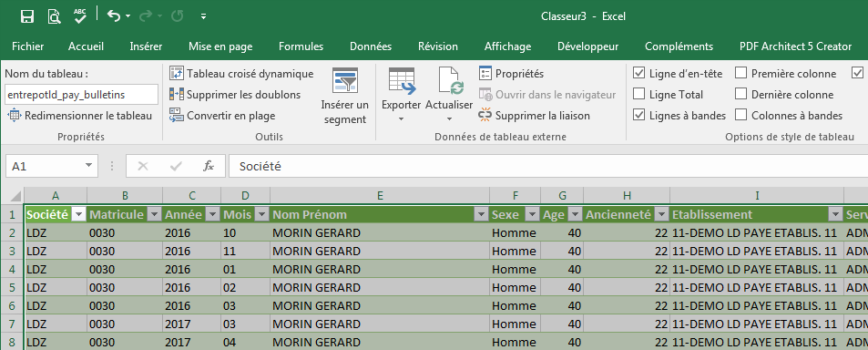Viewport: 868px width, 350px height.
Task: Open the Société column filter dropdown
Action: [x=78, y=215]
